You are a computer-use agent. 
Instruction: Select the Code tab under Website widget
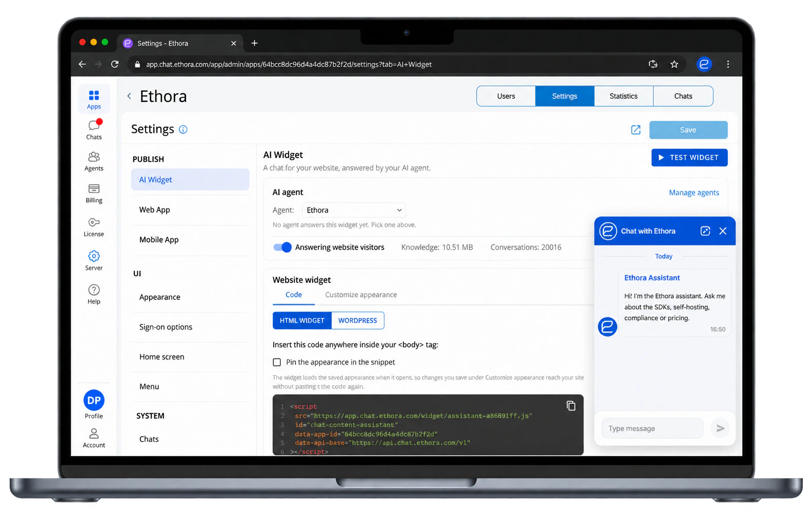click(294, 295)
